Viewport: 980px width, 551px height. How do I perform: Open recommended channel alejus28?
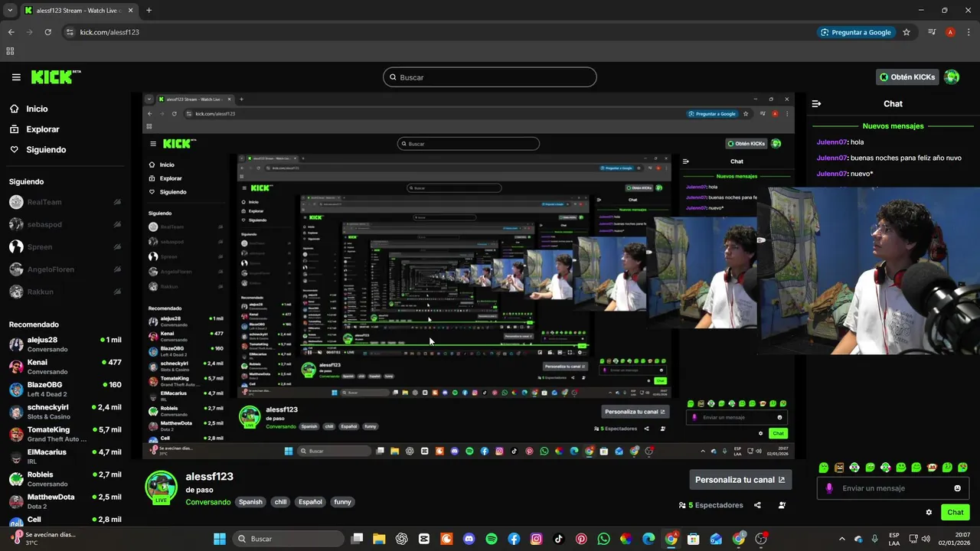pos(65,344)
